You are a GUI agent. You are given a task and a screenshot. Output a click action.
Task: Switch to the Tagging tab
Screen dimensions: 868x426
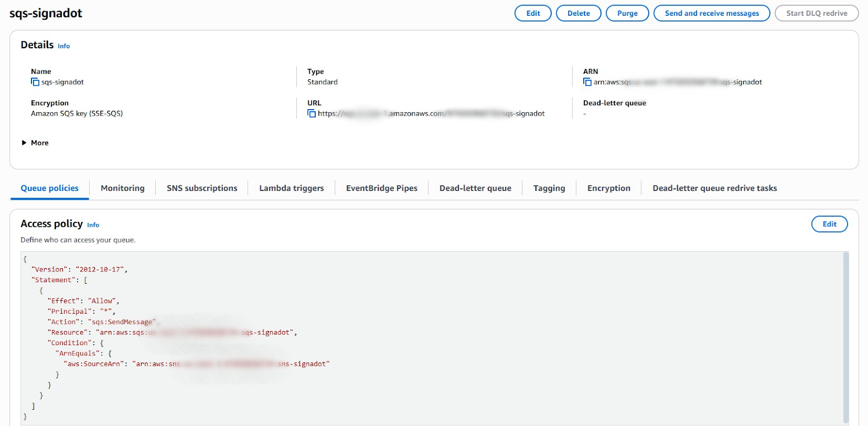click(549, 188)
